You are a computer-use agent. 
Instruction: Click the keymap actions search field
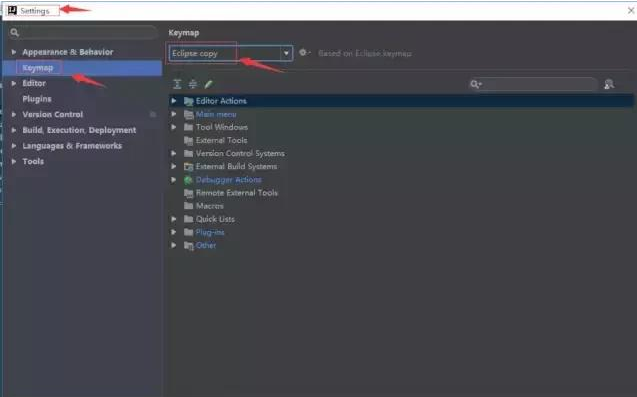point(533,84)
